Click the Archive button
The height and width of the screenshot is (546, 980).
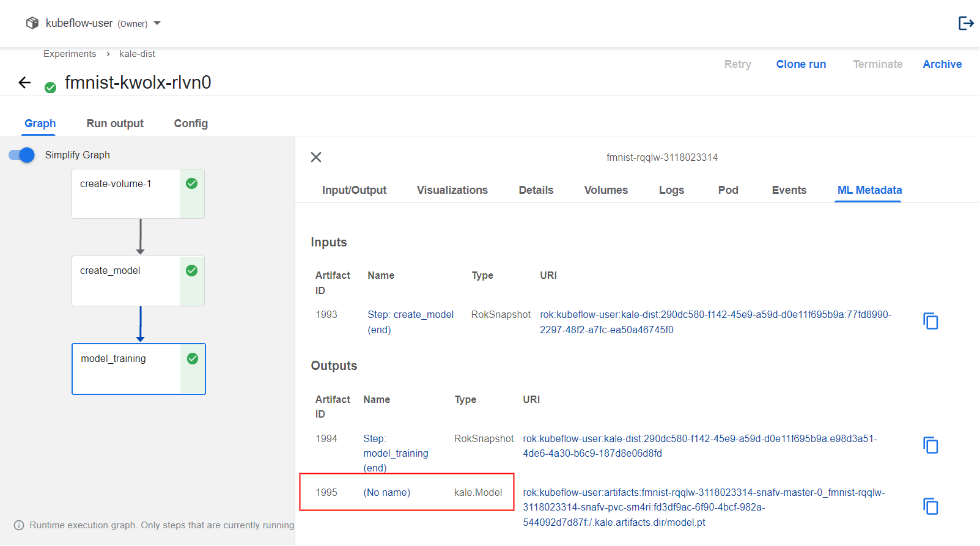coord(942,64)
